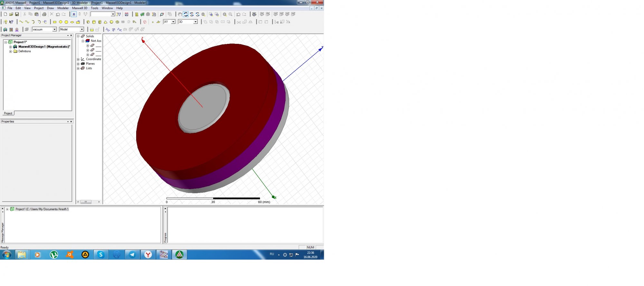Viewport: 644px width, 286px height.
Task: Open a project file using the folder icon
Action: [x=11, y=14]
